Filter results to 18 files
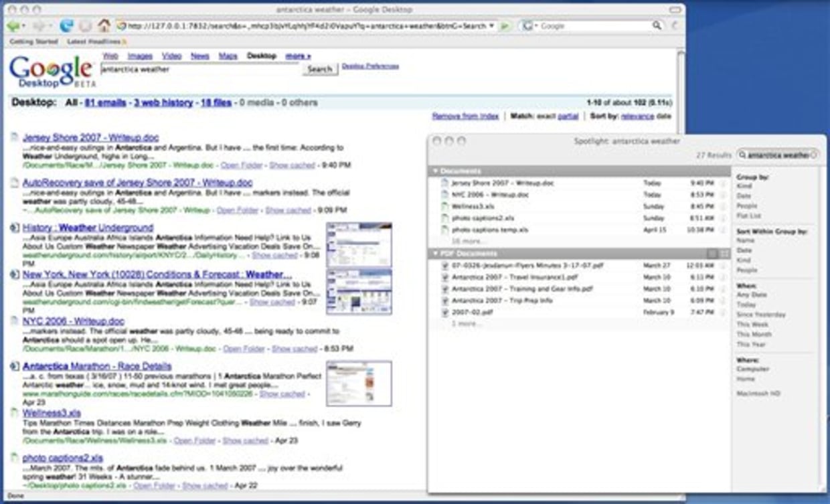The image size is (830, 504). pos(216,103)
